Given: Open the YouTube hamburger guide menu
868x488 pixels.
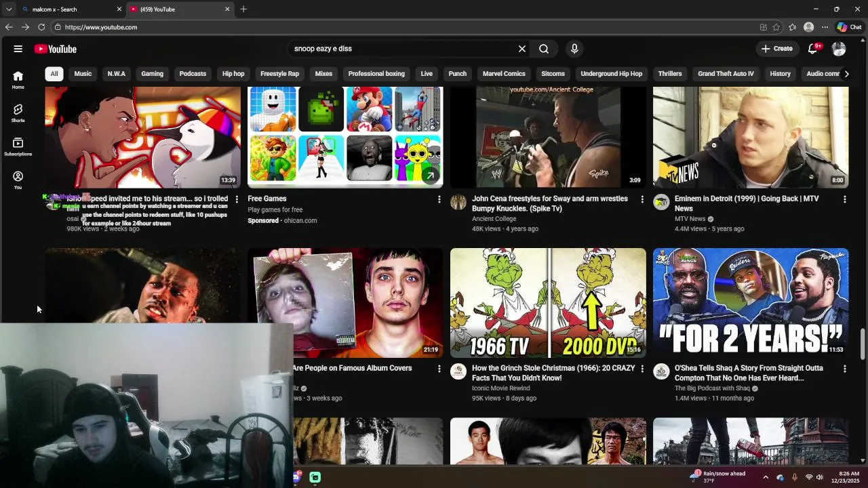Looking at the screenshot, I should coord(18,49).
